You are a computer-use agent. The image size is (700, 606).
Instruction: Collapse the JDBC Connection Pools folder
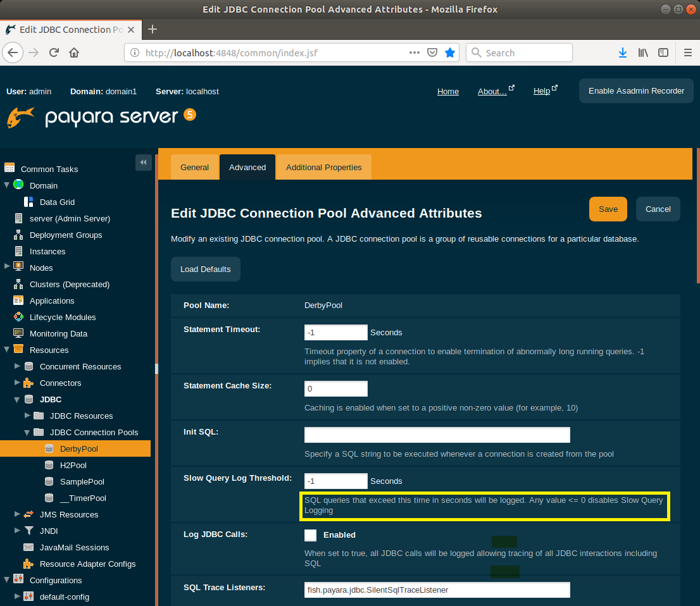tap(27, 433)
